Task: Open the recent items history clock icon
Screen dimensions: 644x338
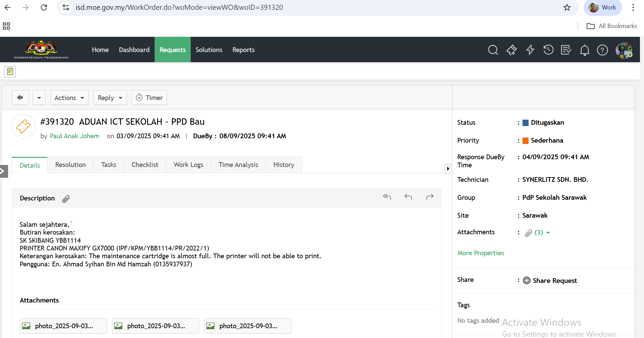Action: (548, 50)
